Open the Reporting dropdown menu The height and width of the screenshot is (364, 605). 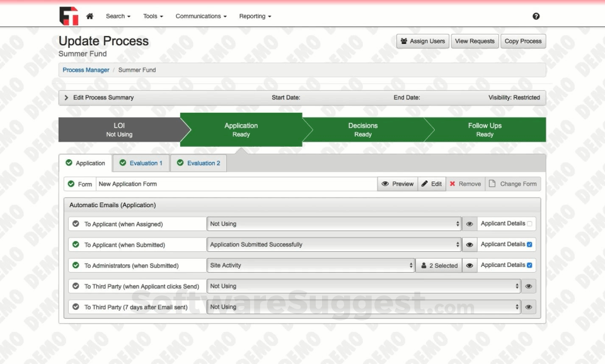pyautogui.click(x=255, y=16)
